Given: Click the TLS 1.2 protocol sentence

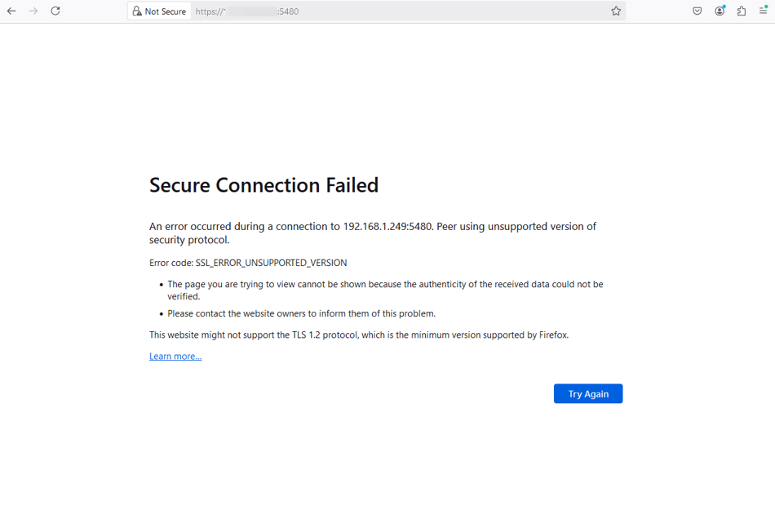Looking at the screenshot, I should click(x=358, y=335).
